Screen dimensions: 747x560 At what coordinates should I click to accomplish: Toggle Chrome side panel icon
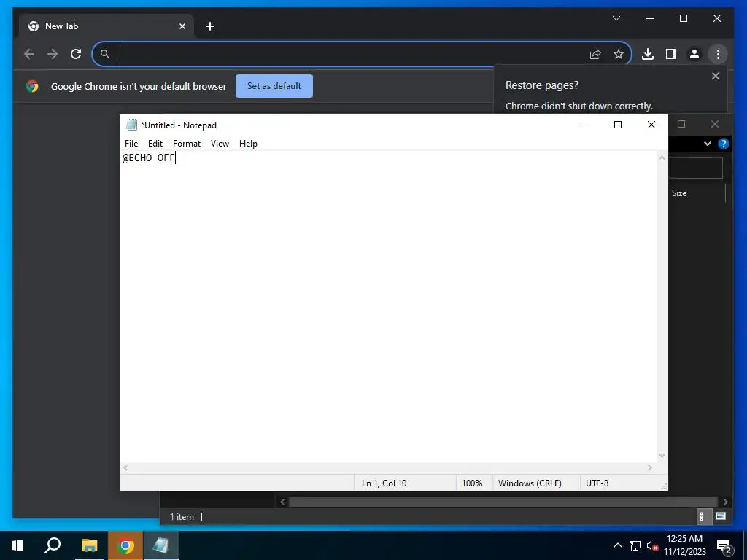[671, 54]
